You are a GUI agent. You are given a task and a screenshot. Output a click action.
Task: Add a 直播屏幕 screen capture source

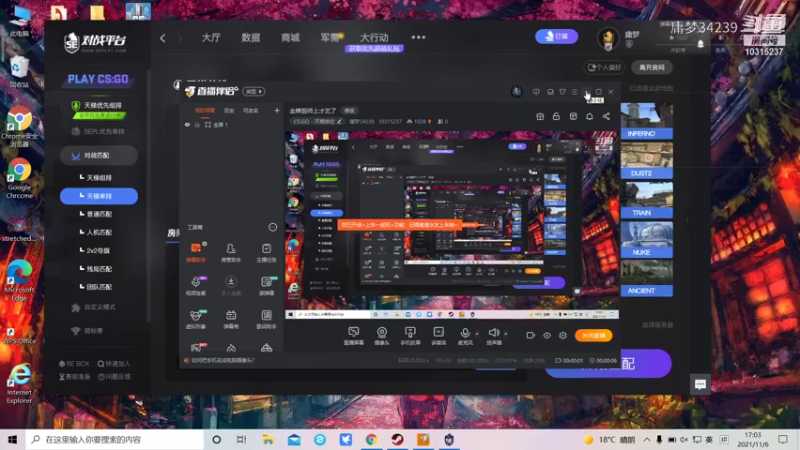point(354,336)
